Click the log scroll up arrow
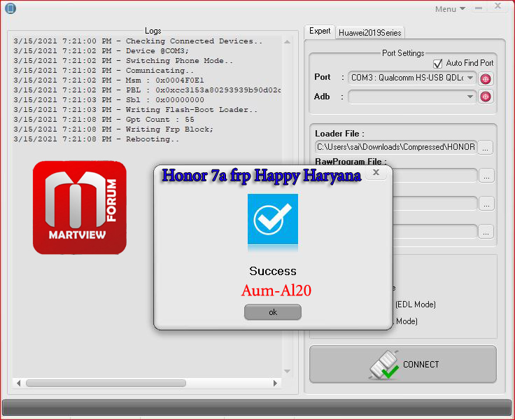Image resolution: width=515 pixels, height=420 pixels. point(287,42)
